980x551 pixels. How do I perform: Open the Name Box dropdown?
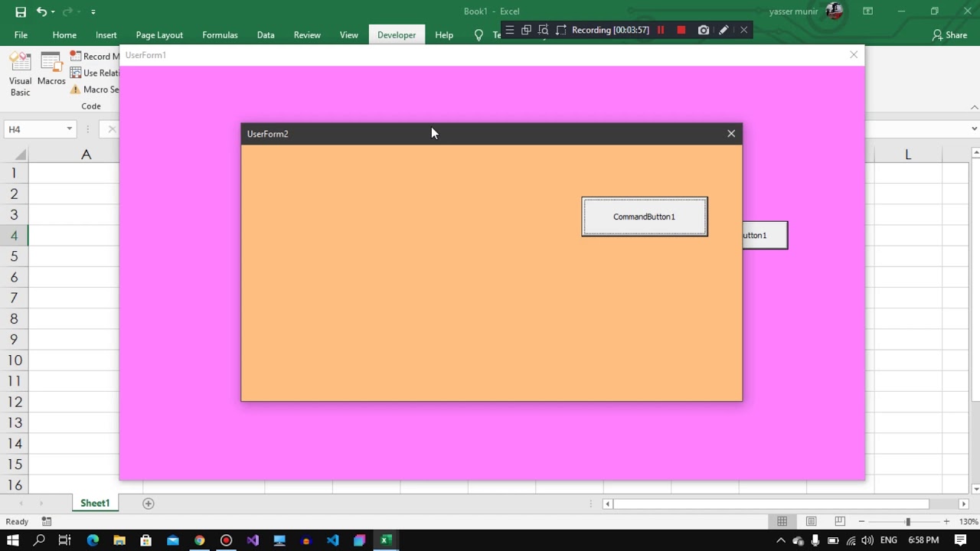point(69,129)
